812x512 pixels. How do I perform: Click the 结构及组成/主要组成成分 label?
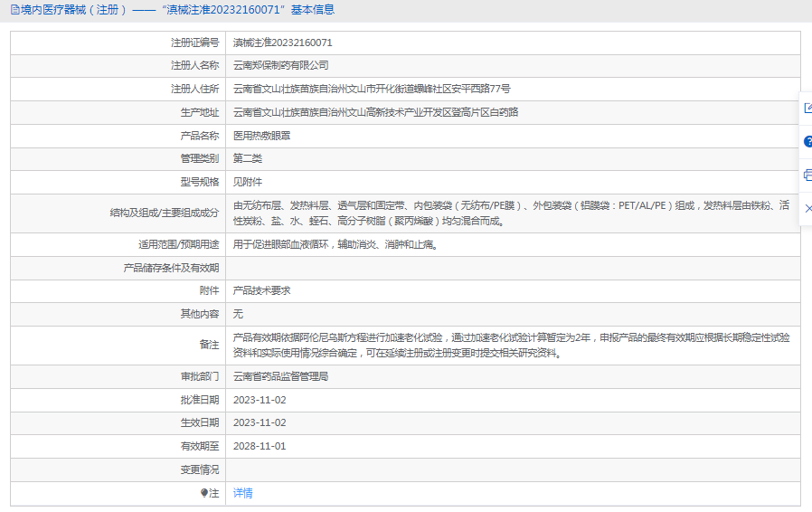165,213
